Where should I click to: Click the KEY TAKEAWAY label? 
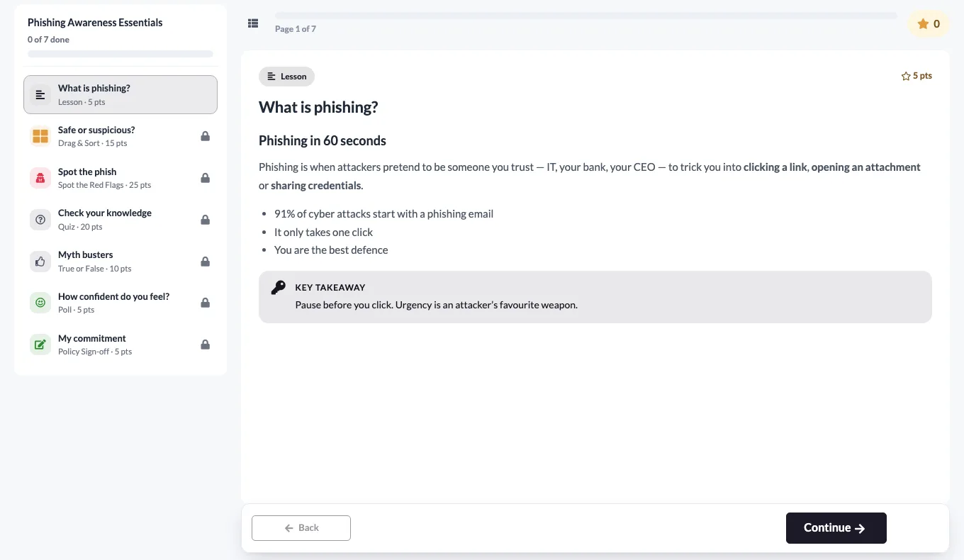[x=330, y=288]
